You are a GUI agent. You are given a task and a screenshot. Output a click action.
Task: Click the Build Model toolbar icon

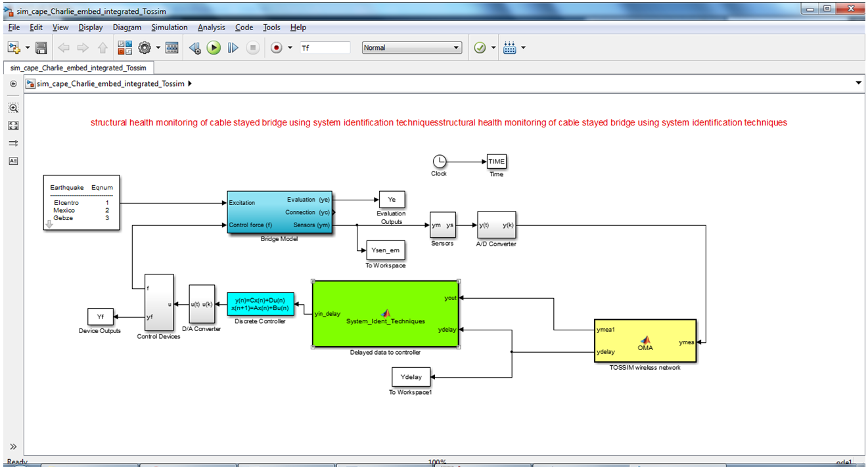(x=510, y=48)
